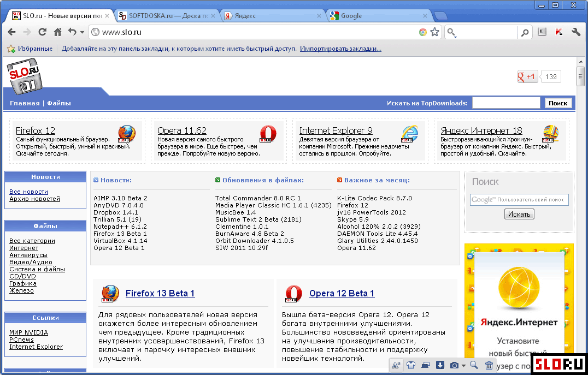This screenshot has height=375, width=588.
Task: Open the Opera 12 Beta 1 article link
Action: coord(342,293)
